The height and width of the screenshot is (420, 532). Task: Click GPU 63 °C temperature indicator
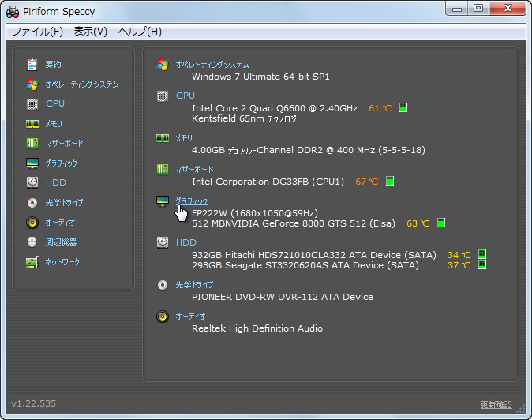pyautogui.click(x=441, y=223)
